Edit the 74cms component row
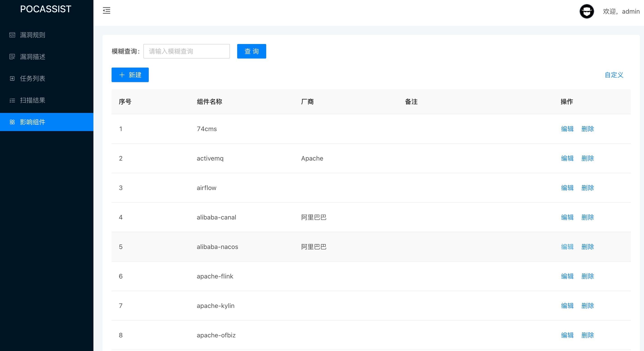Image resolution: width=644 pixels, height=351 pixels. (x=567, y=129)
